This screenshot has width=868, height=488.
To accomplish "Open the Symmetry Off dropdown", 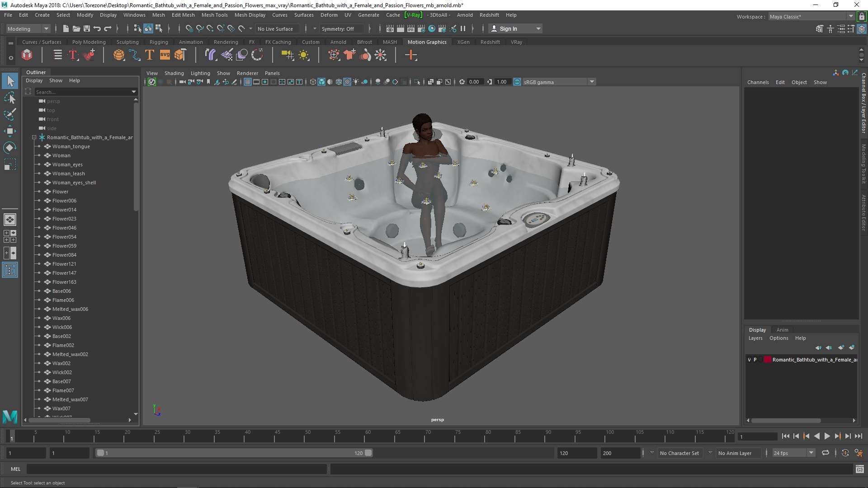I will (x=342, y=28).
